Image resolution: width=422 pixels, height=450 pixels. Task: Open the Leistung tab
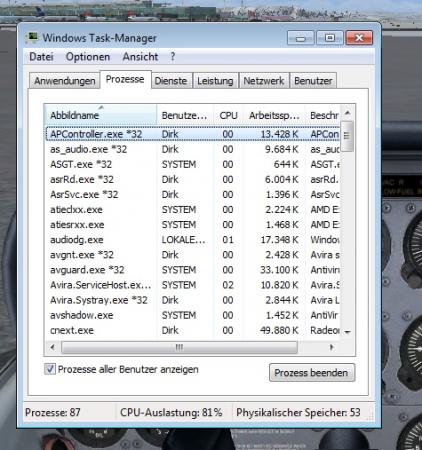pos(215,81)
